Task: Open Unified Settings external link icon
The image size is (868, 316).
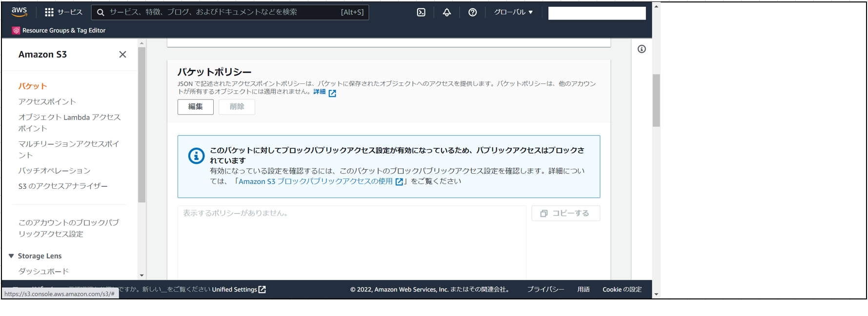Action: tap(262, 289)
